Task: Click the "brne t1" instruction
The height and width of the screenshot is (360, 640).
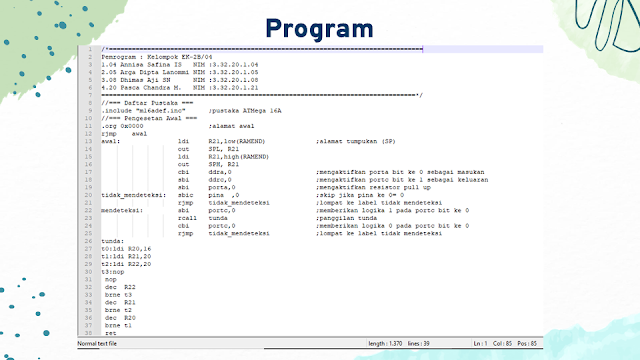Action: coord(118,326)
